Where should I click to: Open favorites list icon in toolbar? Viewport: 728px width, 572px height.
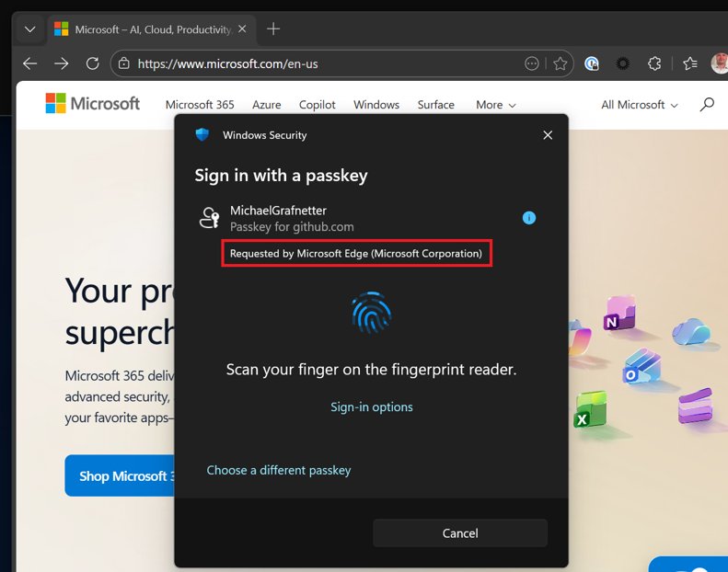pos(690,63)
